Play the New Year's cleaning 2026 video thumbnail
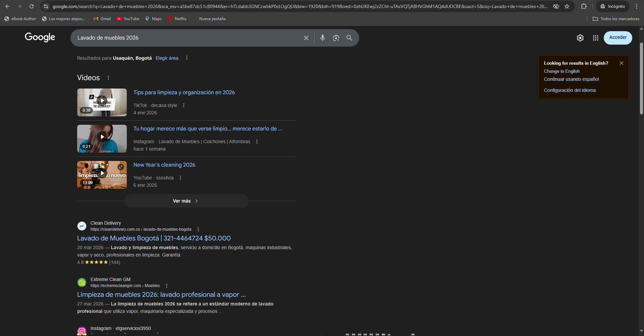644x336 pixels. pyautogui.click(x=102, y=174)
